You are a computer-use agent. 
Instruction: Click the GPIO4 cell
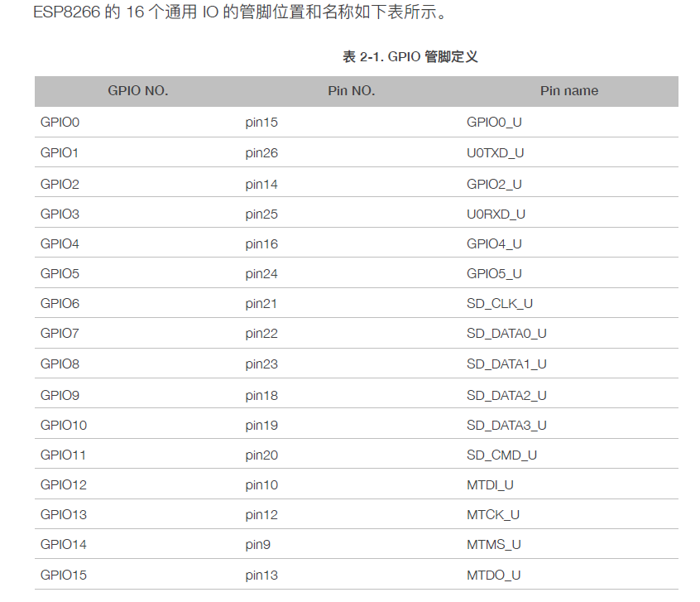[60, 244]
